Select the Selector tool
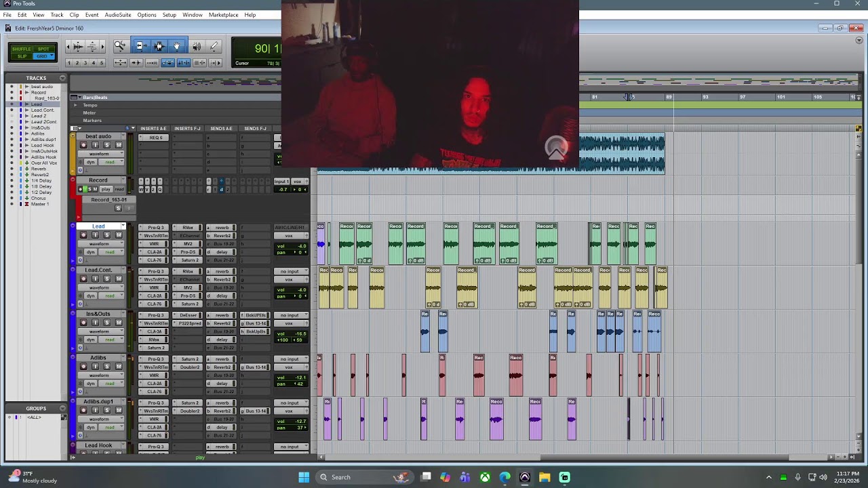The width and height of the screenshot is (868, 488). point(159,46)
